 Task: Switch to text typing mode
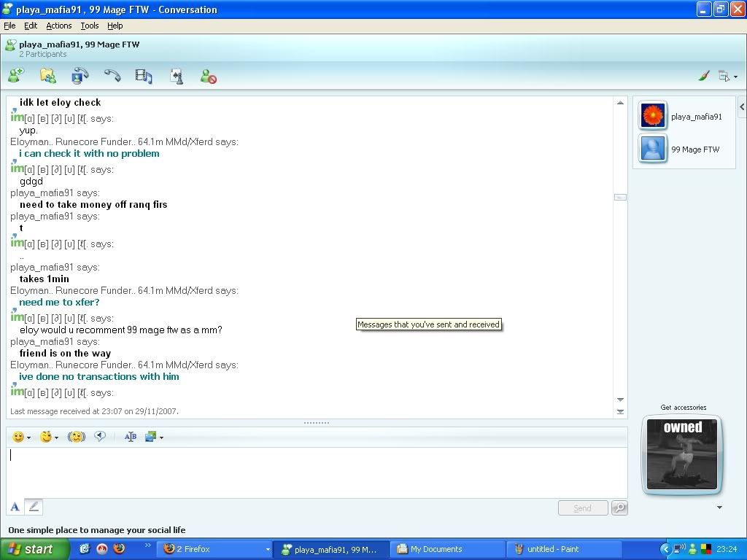pos(15,507)
